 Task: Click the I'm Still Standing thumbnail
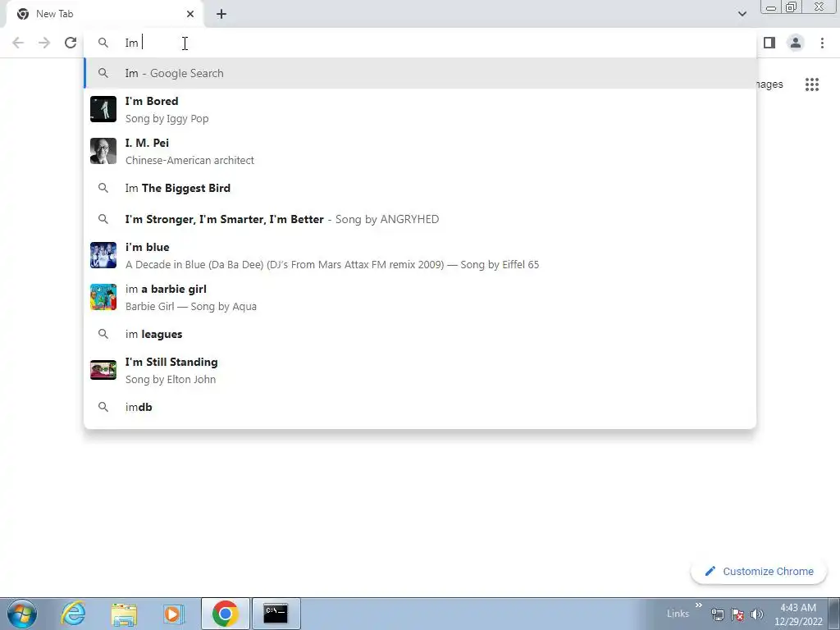point(103,370)
